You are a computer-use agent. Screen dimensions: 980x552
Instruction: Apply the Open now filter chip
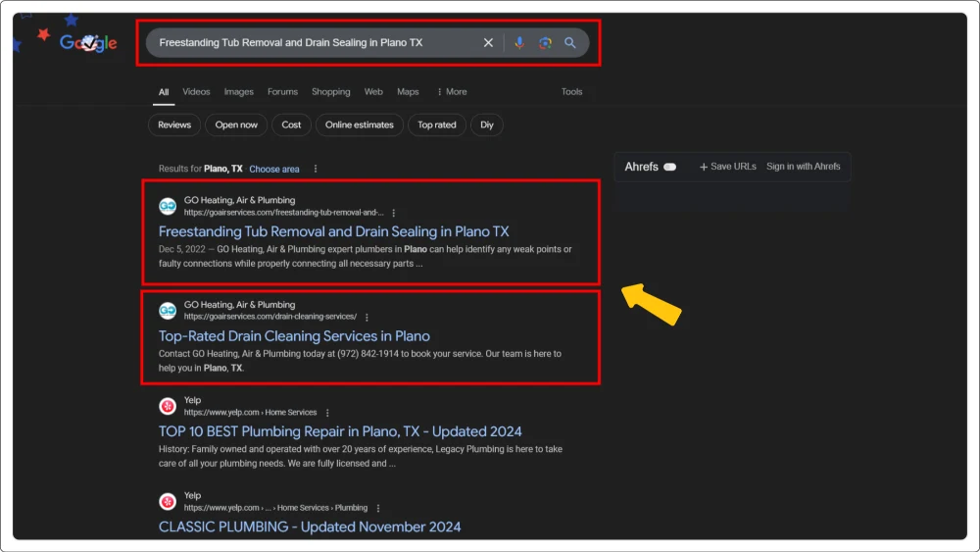coord(236,125)
